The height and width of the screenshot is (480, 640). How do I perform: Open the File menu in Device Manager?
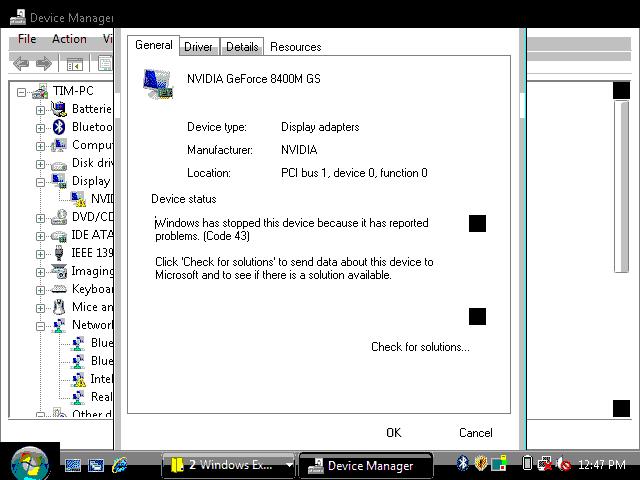27,39
